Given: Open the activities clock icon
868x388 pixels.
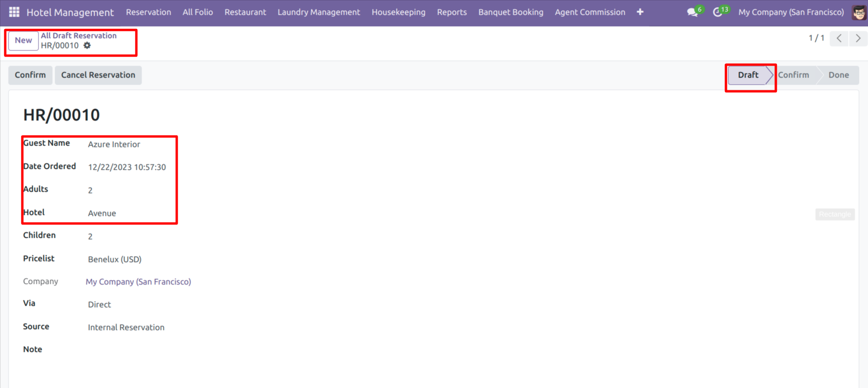Looking at the screenshot, I should [x=717, y=12].
